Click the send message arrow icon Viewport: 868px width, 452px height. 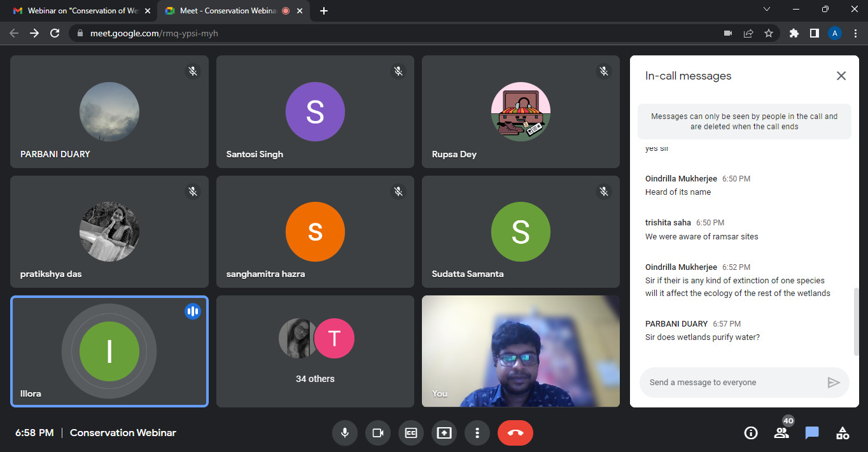833,383
